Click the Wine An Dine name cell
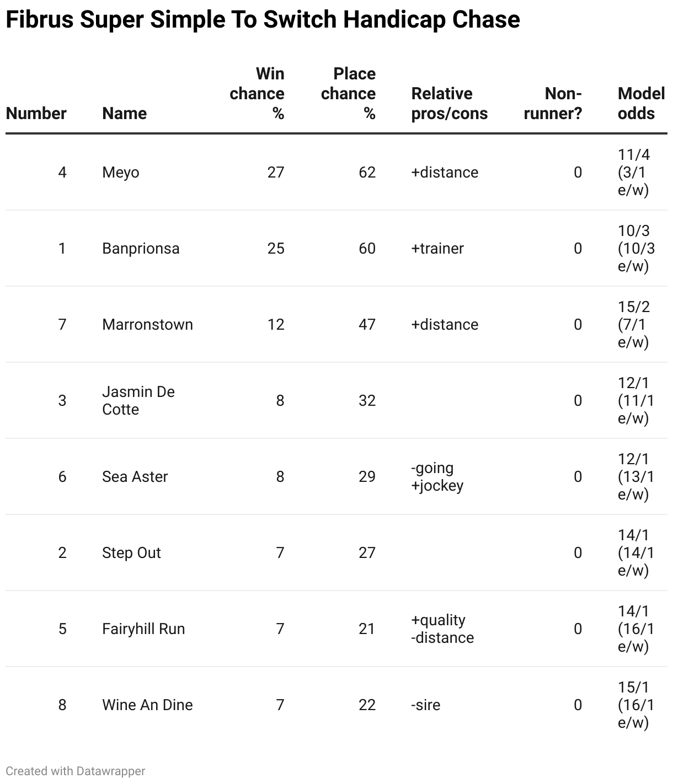Image resolution: width=673 pixels, height=784 pixels. tap(147, 705)
